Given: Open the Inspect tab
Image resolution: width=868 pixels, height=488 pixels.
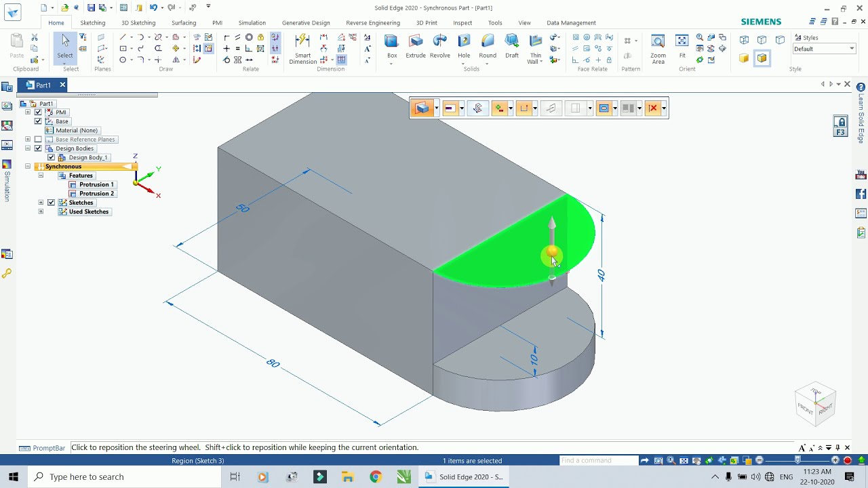Looking at the screenshot, I should (462, 22).
